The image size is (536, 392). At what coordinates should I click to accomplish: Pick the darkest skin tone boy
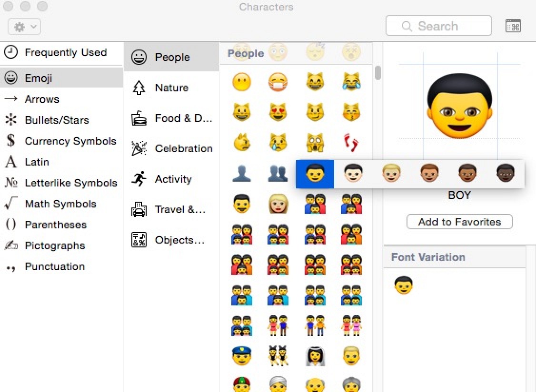pyautogui.click(x=505, y=174)
